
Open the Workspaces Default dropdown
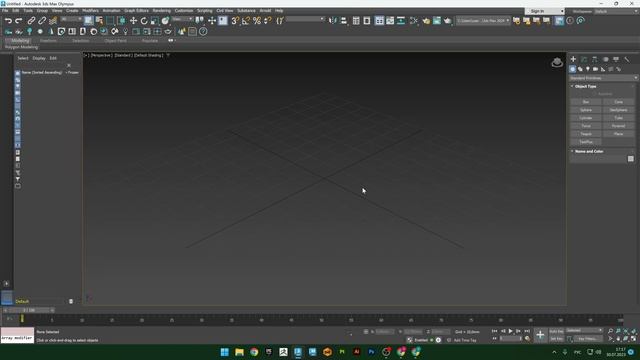[615, 11]
